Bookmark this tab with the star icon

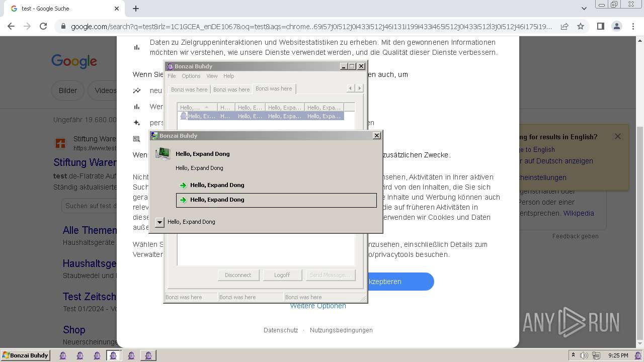click(581, 26)
